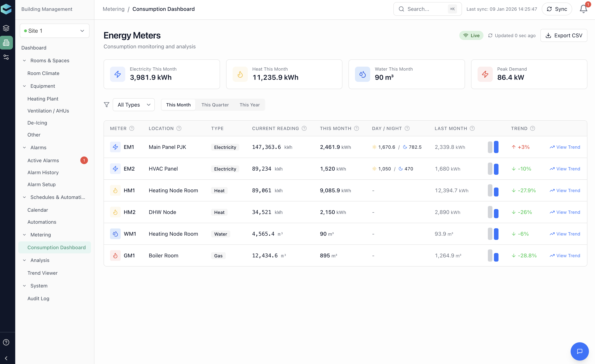Open the settings sliders icon in left rail
595x364 pixels.
click(6, 57)
